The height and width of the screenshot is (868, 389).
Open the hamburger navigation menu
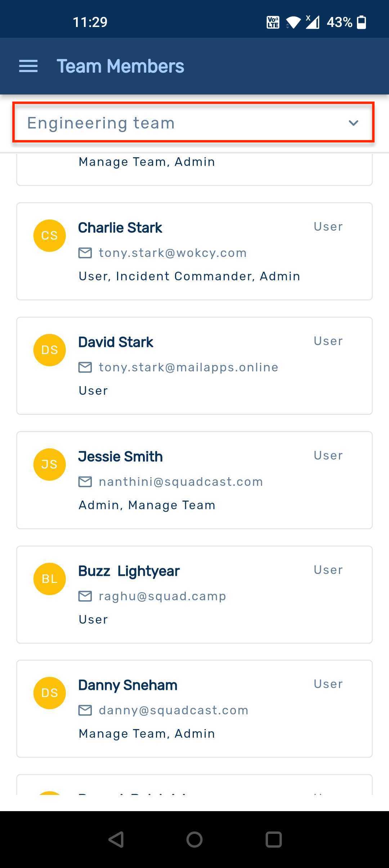tap(28, 66)
